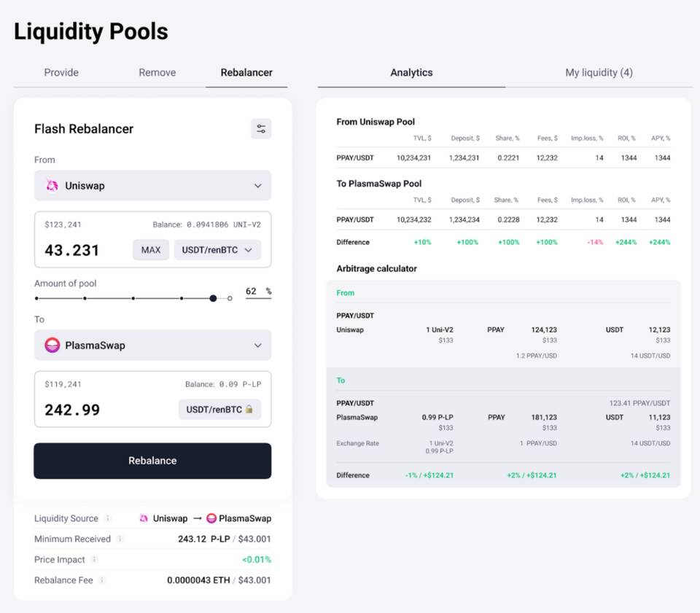
Task: Open the My liquidity (4) tab
Action: point(599,73)
